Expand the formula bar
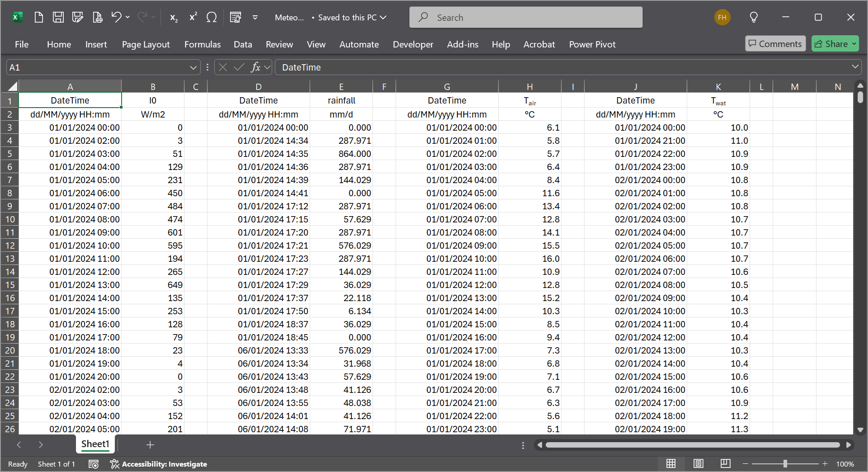This screenshot has width=868, height=472. tap(855, 67)
